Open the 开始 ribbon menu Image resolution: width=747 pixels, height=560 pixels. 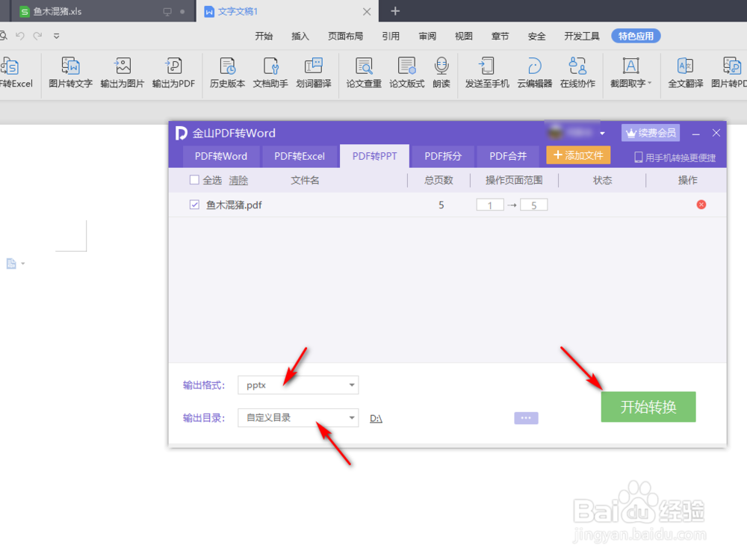point(264,36)
